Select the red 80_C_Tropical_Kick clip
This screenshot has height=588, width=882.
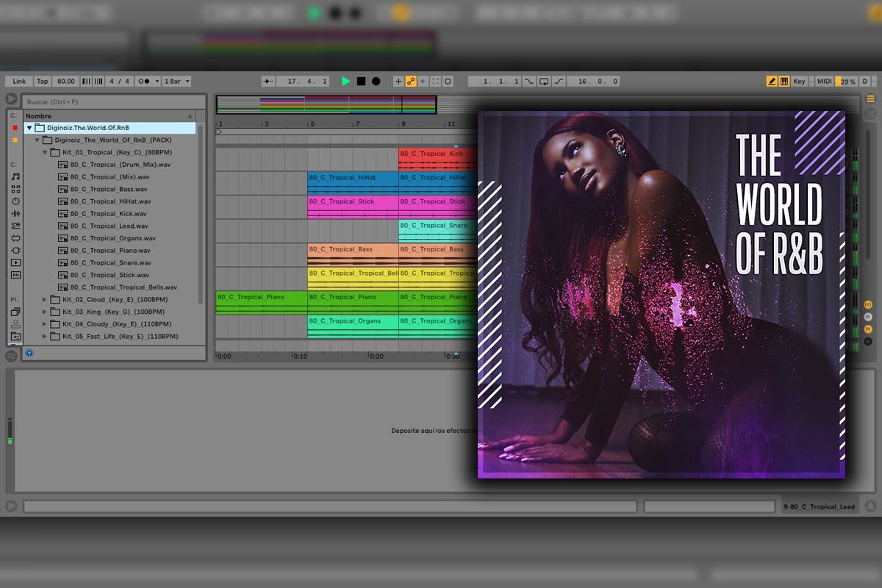437,159
